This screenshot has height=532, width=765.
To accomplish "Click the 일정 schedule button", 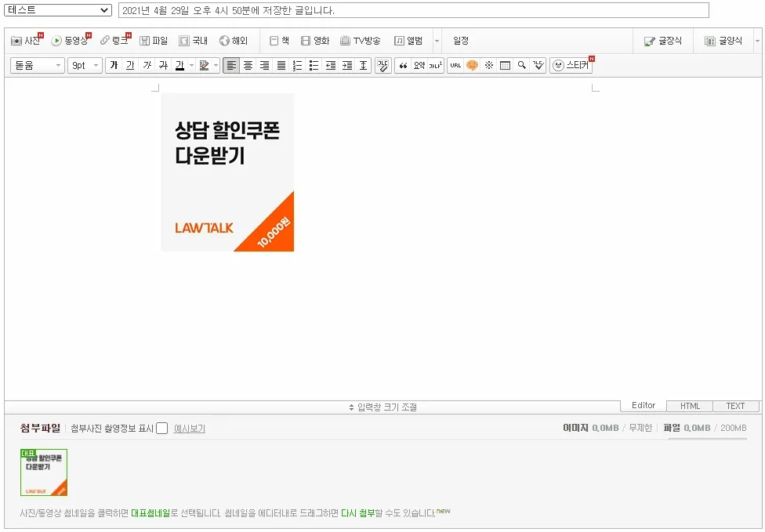I will (461, 41).
